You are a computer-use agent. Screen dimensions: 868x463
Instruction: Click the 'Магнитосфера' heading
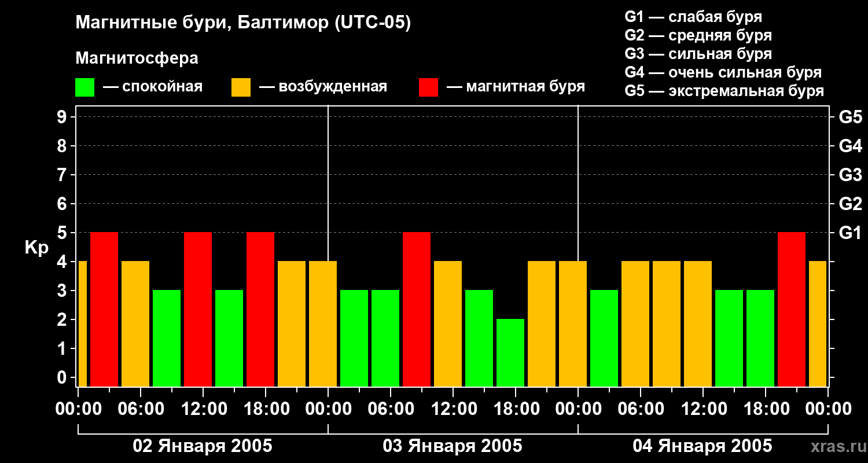point(137,58)
